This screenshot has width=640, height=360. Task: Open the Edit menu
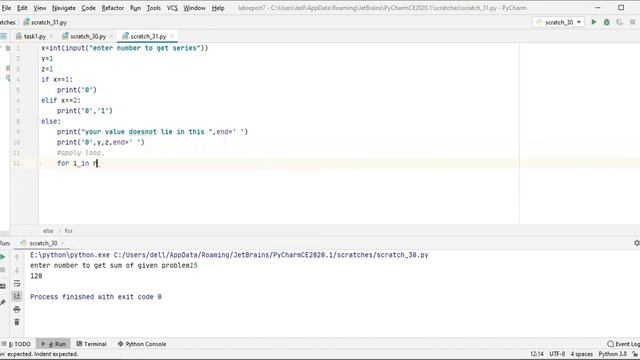pyautogui.click(x=22, y=8)
